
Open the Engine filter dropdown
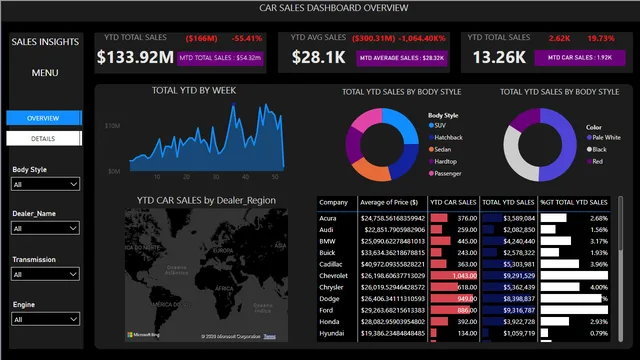(x=45, y=319)
